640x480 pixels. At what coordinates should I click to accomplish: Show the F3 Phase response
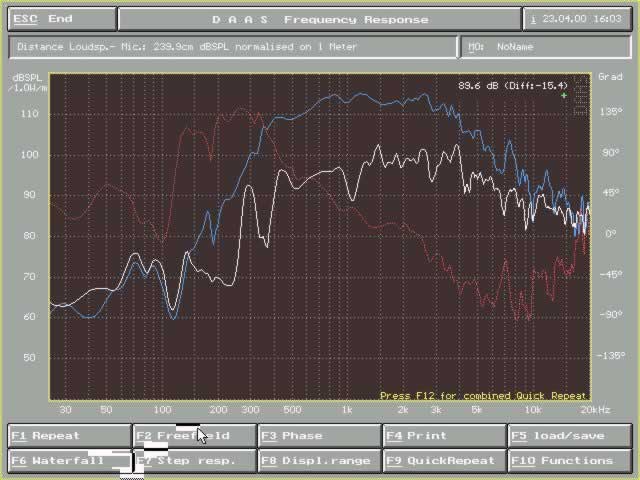point(319,436)
